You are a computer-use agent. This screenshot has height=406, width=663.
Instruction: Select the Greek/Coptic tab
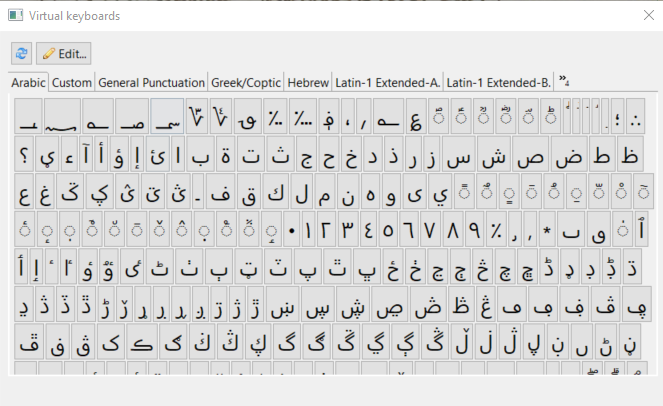tap(246, 82)
